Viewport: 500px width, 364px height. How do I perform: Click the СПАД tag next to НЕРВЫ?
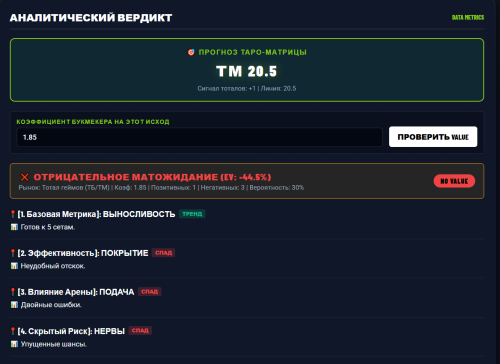pos(140,331)
